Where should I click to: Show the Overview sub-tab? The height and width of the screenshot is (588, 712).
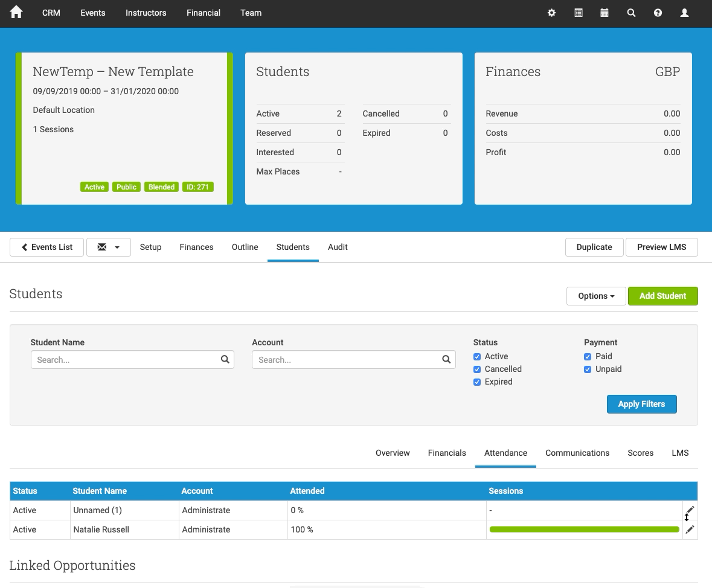[x=393, y=453]
